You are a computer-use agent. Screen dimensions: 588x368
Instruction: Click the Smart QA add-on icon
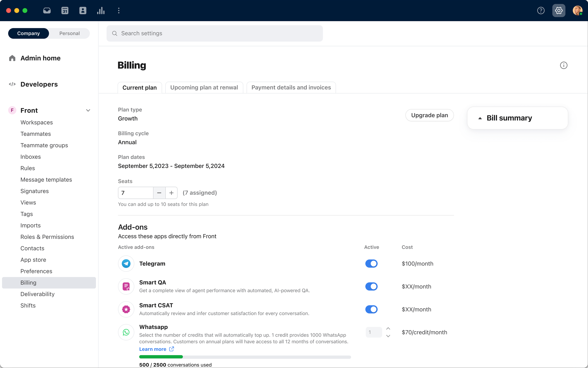[126, 286]
